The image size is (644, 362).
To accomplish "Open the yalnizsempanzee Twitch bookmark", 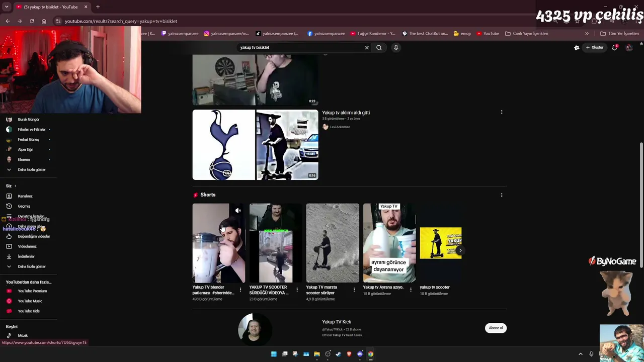I will pos(180,34).
